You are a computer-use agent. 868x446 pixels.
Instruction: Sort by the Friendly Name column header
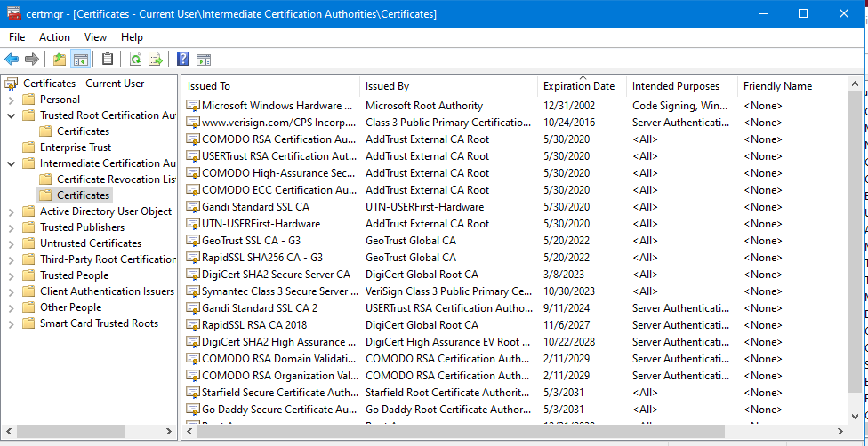click(792, 86)
